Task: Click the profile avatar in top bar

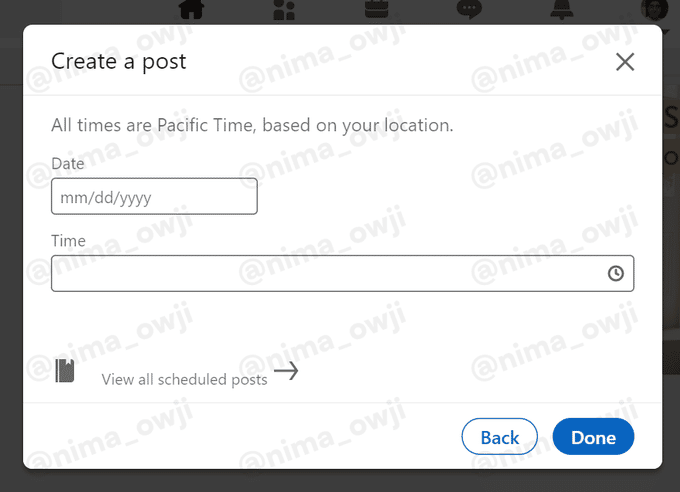Action: [654, 9]
